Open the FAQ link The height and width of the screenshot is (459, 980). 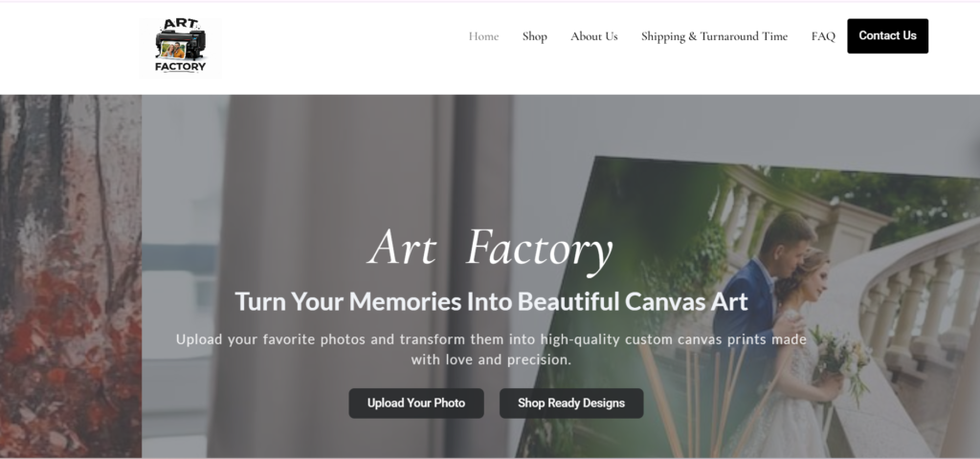click(823, 36)
